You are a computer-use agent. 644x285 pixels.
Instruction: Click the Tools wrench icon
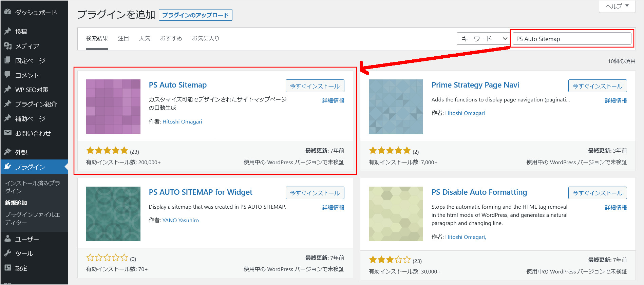[x=7, y=253]
